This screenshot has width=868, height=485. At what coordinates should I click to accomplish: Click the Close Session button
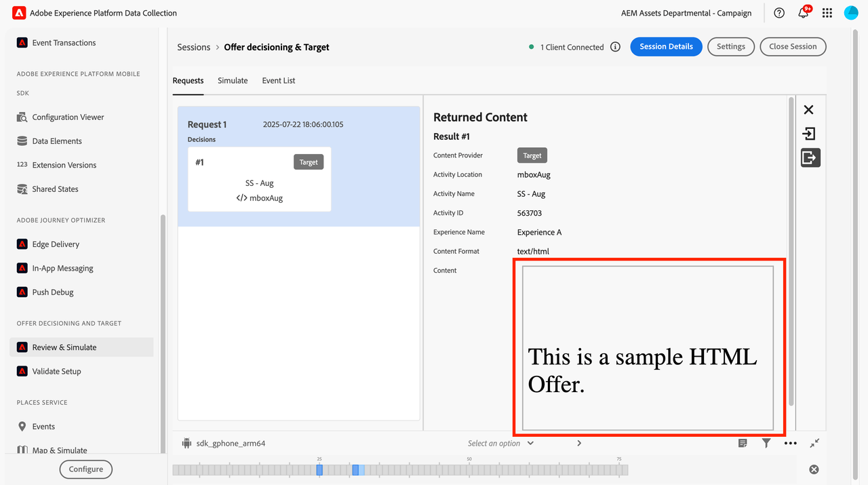click(x=793, y=47)
